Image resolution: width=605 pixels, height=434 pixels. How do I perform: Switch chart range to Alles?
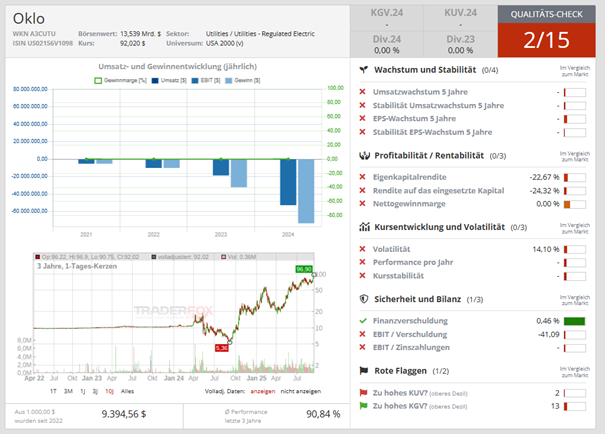(127, 391)
